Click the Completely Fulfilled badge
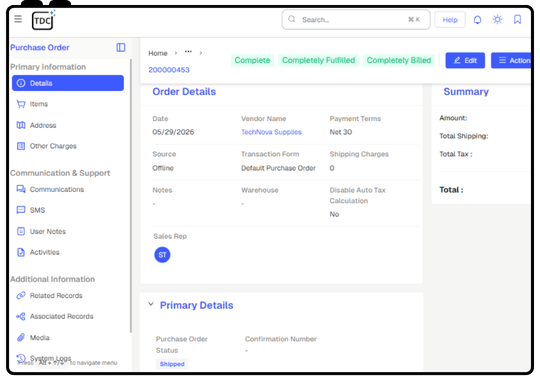Image resolution: width=540 pixels, height=384 pixels. tap(319, 60)
